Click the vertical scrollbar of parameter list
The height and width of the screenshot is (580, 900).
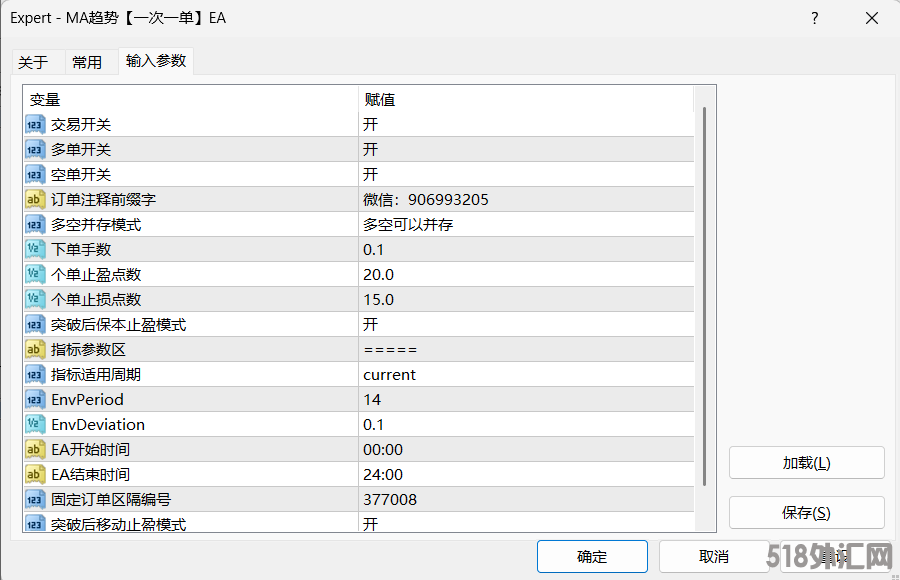coord(705,300)
